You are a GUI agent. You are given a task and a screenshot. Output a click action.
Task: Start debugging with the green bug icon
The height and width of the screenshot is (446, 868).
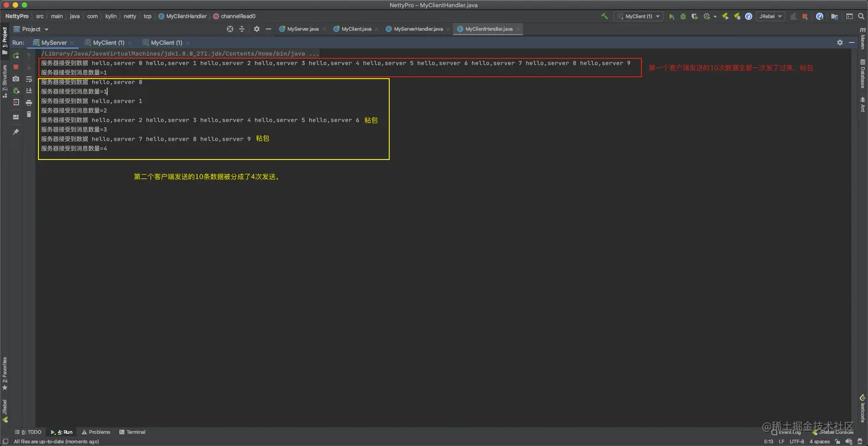[683, 17]
